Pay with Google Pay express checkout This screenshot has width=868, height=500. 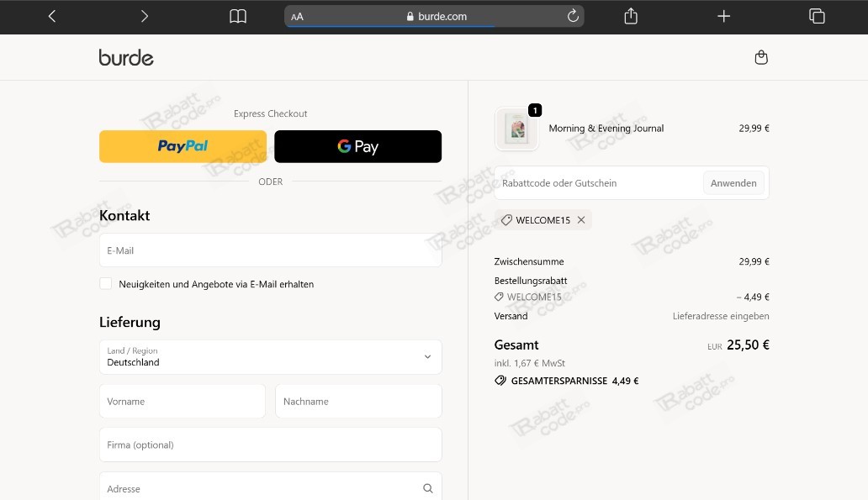(x=358, y=146)
